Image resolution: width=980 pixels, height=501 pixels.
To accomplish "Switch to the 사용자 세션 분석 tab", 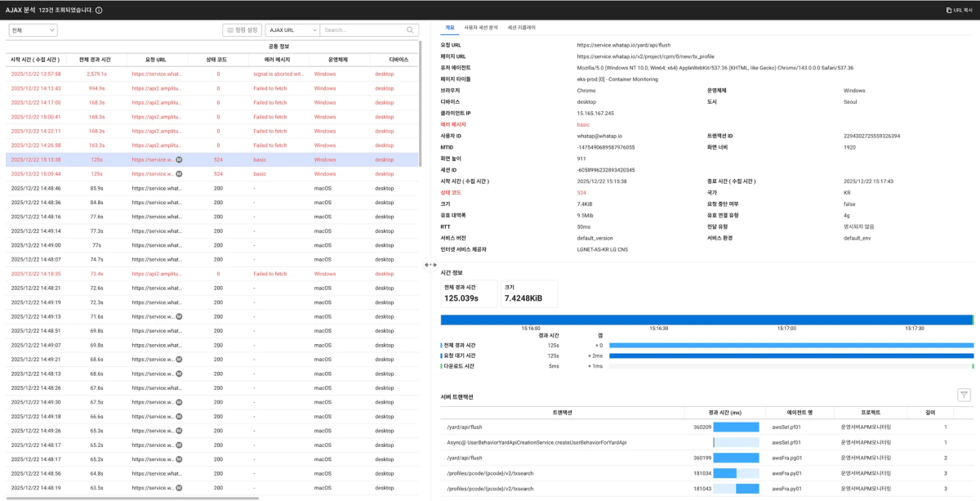I will coord(481,28).
